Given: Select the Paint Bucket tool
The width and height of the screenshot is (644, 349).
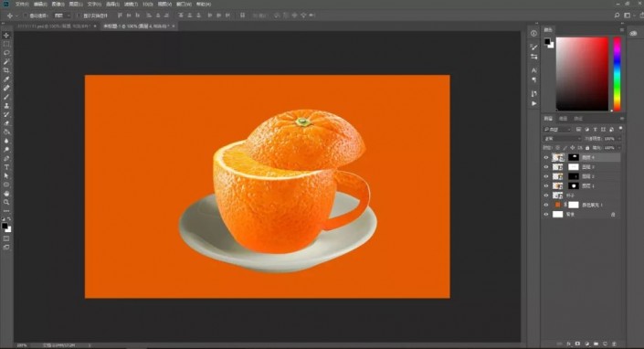Looking at the screenshot, I should click(x=6, y=132).
